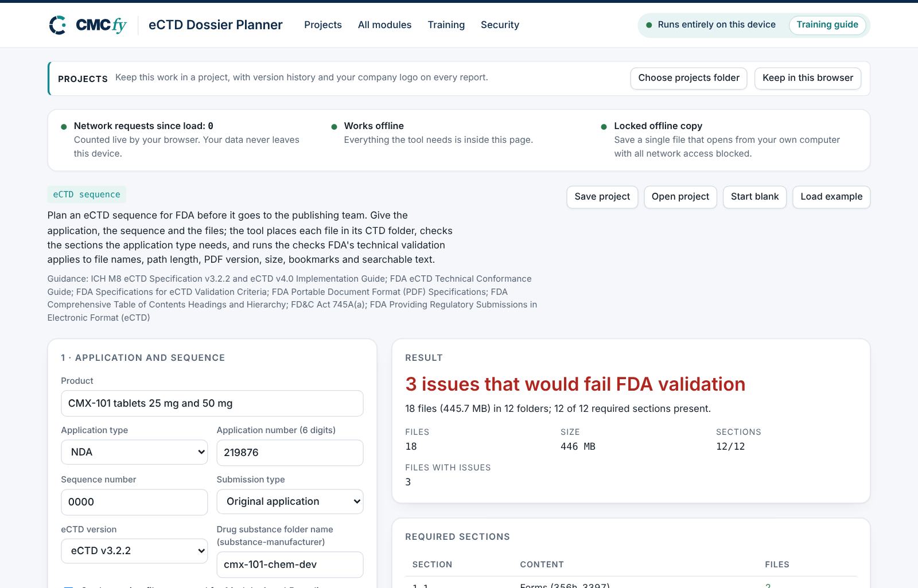The width and height of the screenshot is (918, 588).
Task: Edit the Sequence number field
Action: [x=134, y=502]
